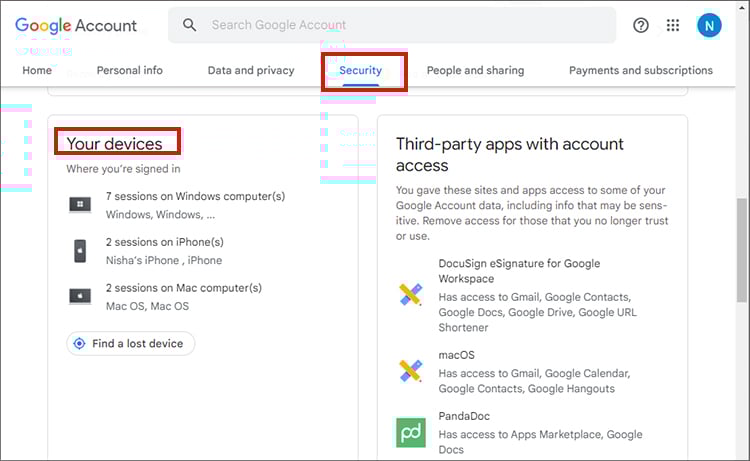This screenshot has height=461, width=750.
Task: Open Payments and subscriptions tab
Action: [641, 71]
